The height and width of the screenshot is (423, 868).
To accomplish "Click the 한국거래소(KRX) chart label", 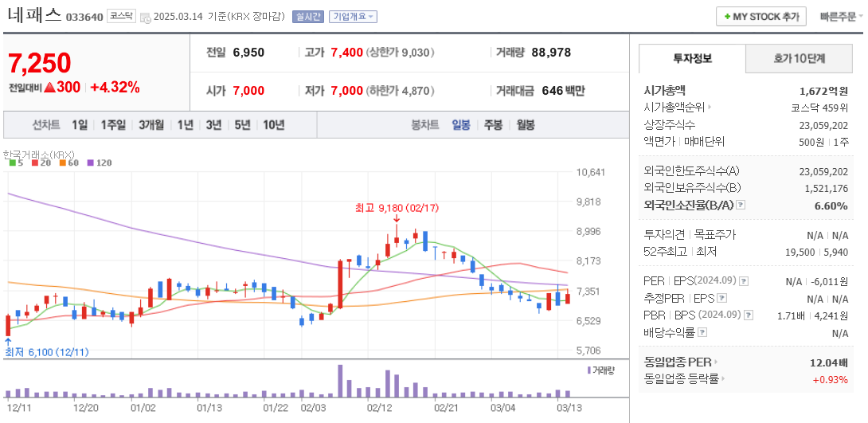I will (x=39, y=154).
